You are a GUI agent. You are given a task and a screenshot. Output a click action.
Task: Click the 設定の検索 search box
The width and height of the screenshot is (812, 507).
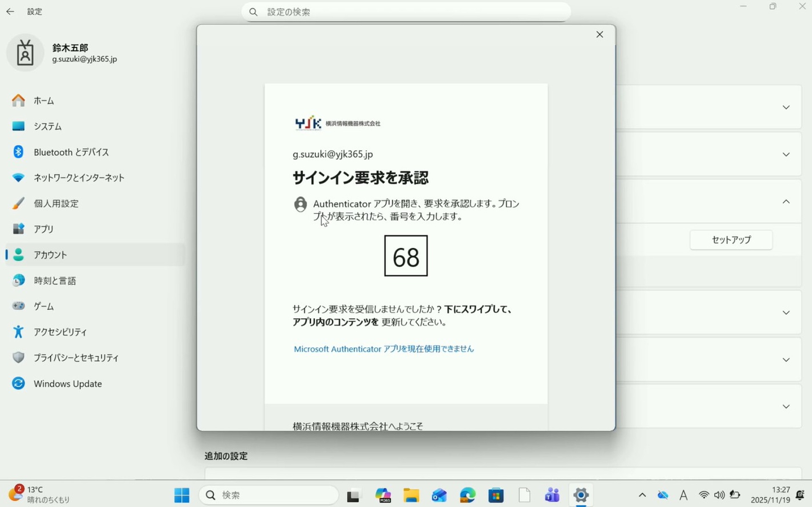[x=406, y=12]
